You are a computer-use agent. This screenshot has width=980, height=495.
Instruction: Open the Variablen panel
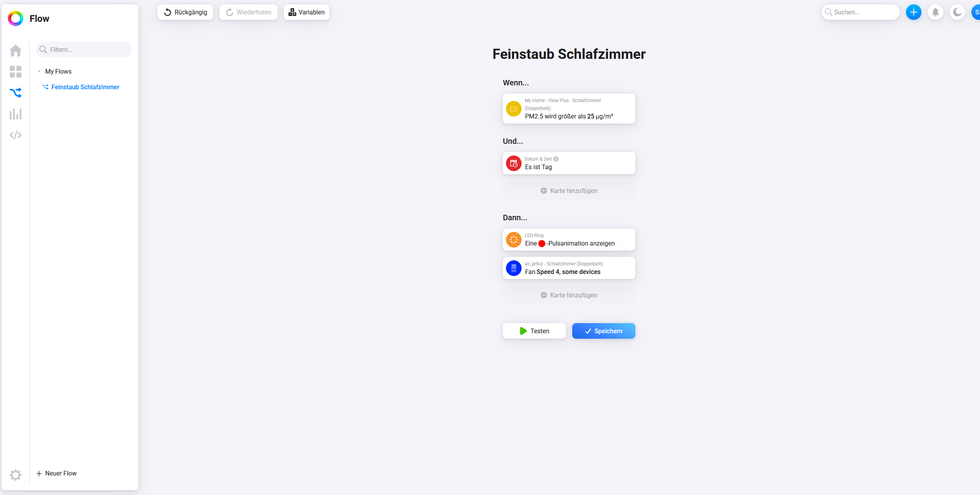(x=306, y=12)
